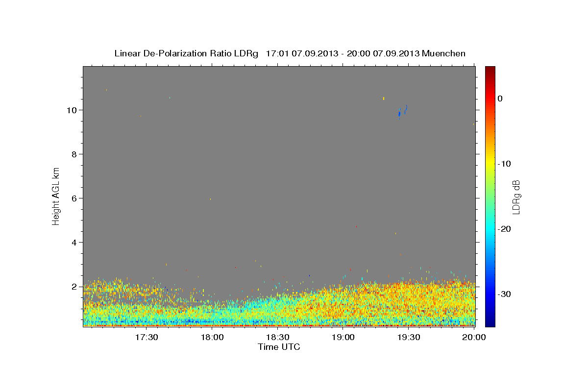Click the colorbar value 0
Screen dimensions: 588x392
tap(500, 98)
